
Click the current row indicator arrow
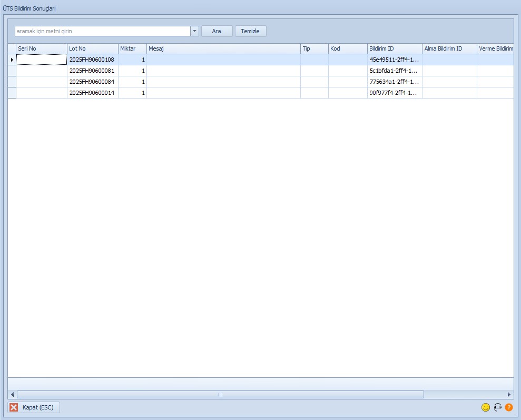(12, 60)
